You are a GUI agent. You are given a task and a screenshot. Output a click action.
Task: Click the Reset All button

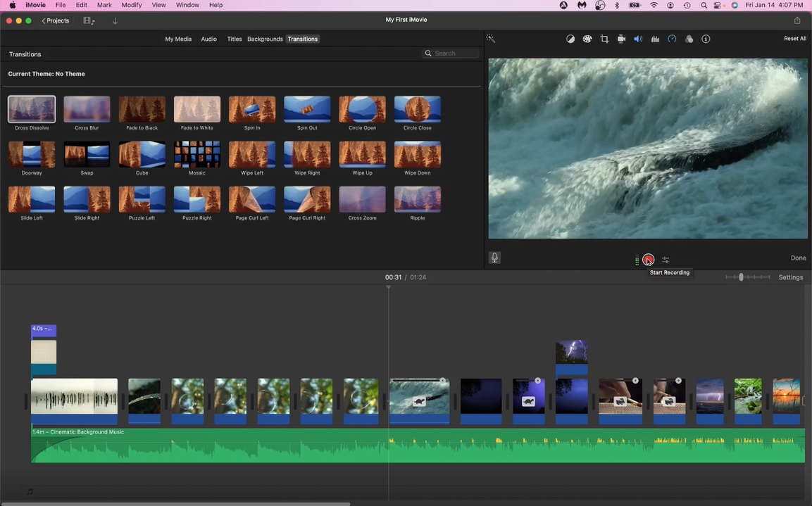pyautogui.click(x=795, y=39)
